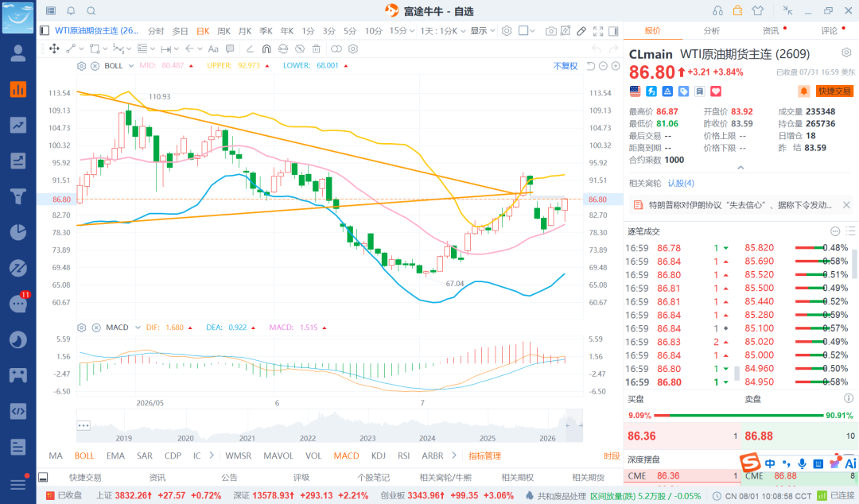Select the magnet snap drawing tool
The image size is (859, 504).
(x=266, y=48)
